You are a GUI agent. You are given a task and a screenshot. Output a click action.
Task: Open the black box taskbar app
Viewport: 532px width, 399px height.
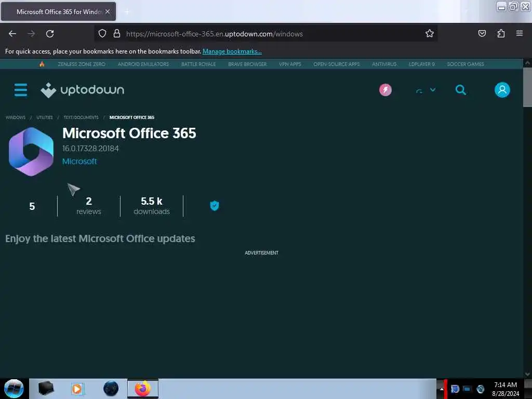coord(46,389)
